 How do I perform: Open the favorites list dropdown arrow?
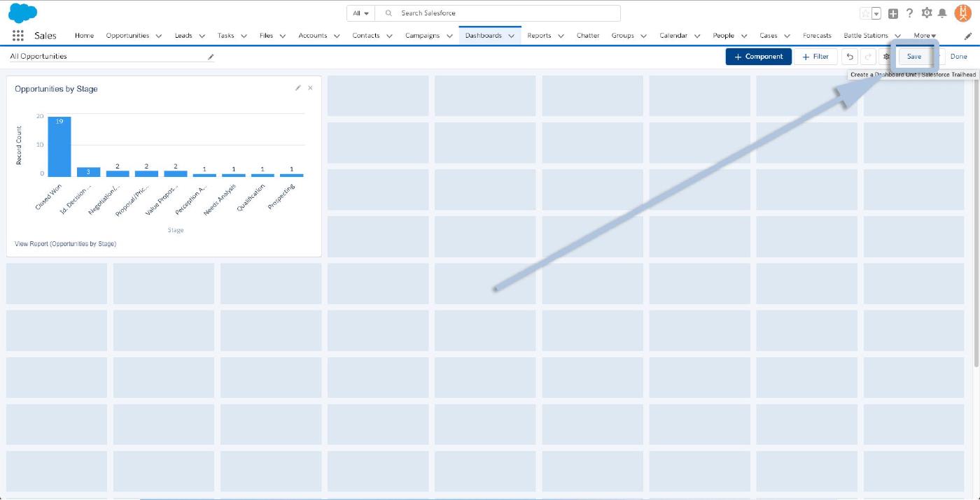[876, 14]
